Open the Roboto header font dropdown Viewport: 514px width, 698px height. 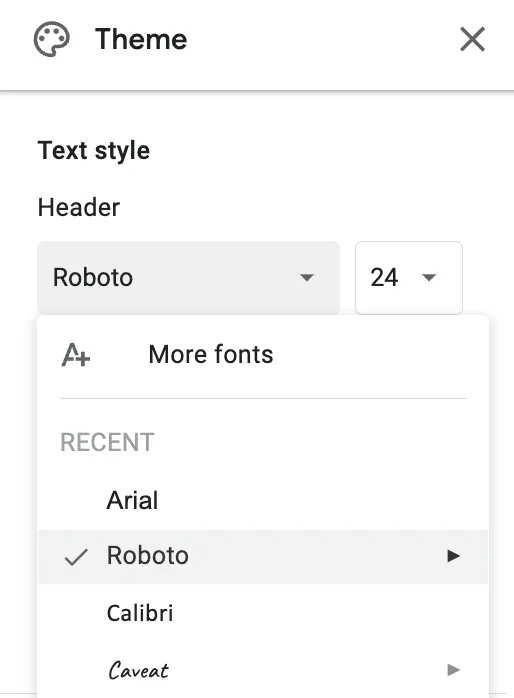(x=189, y=277)
